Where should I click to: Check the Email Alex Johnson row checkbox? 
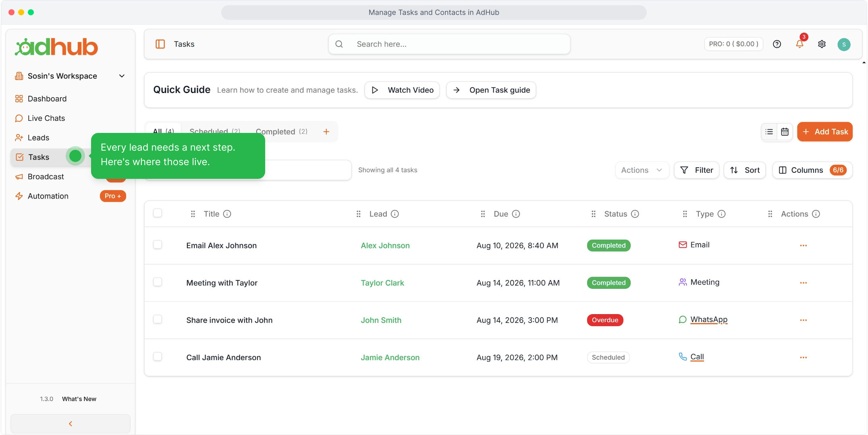pos(158,244)
